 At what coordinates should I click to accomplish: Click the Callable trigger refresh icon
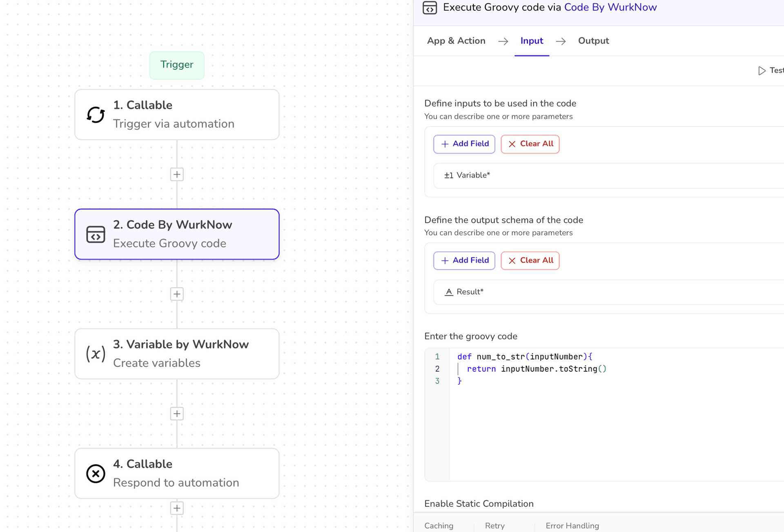coord(96,115)
